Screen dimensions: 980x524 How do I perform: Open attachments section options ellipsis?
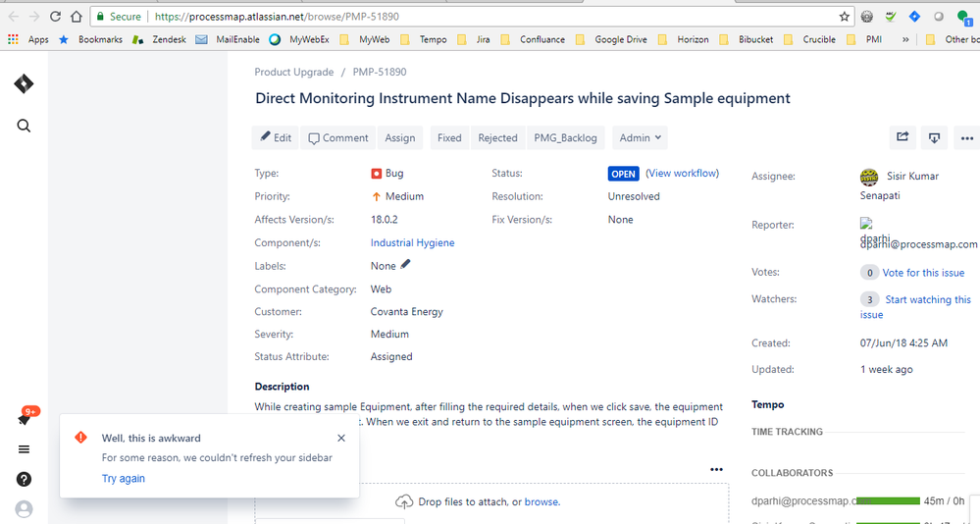[716, 470]
